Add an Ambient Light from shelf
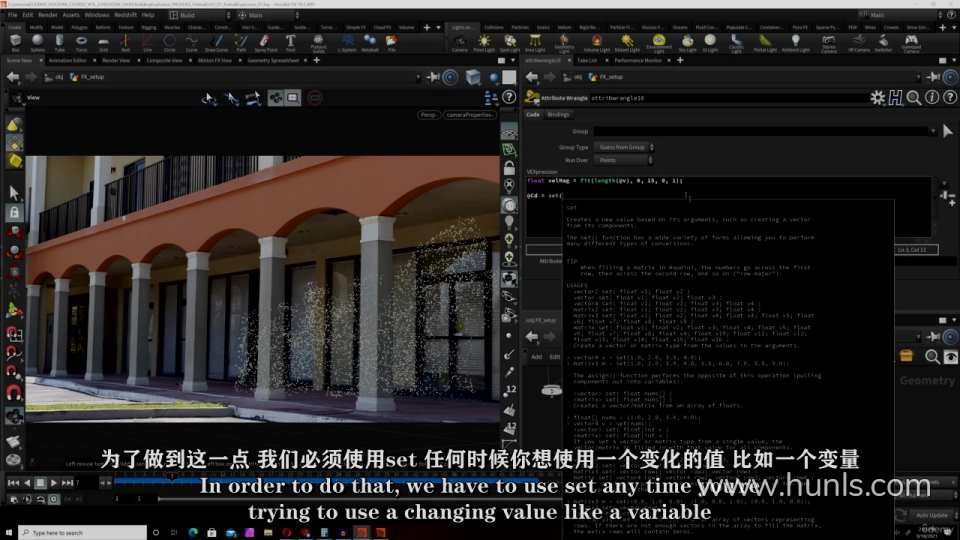The image size is (960, 540). click(795, 42)
